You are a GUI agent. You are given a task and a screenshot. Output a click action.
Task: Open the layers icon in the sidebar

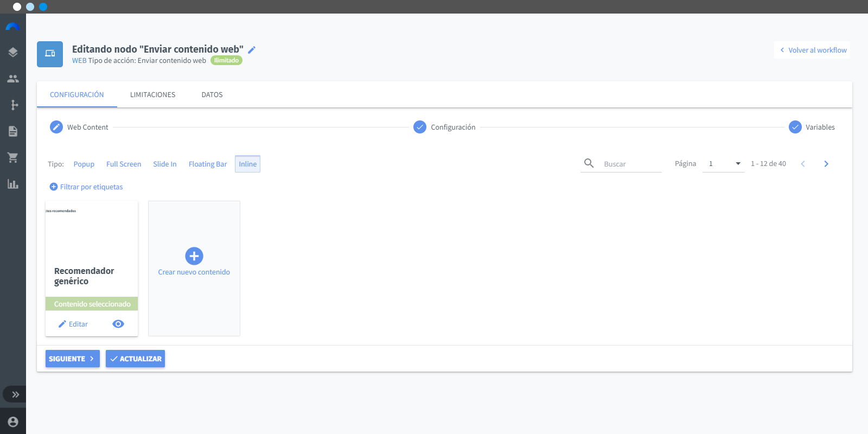[x=13, y=52]
